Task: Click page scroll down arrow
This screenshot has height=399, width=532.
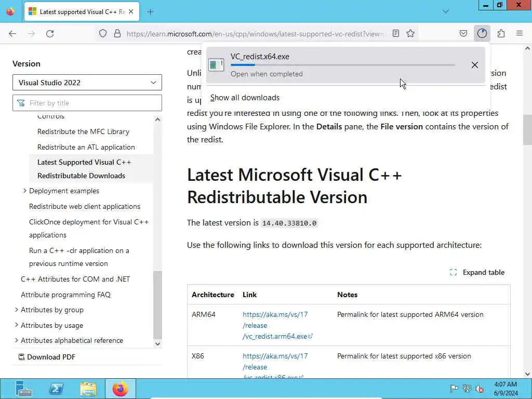Action: point(527,374)
